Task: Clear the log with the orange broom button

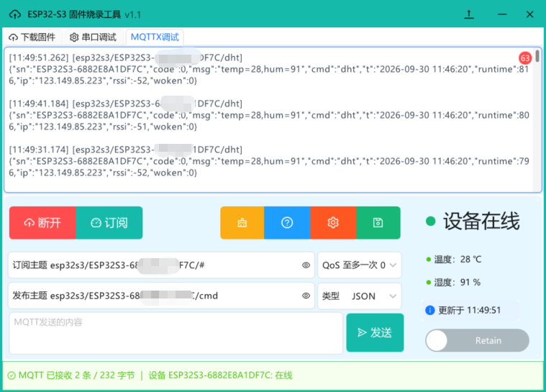Action: point(242,222)
